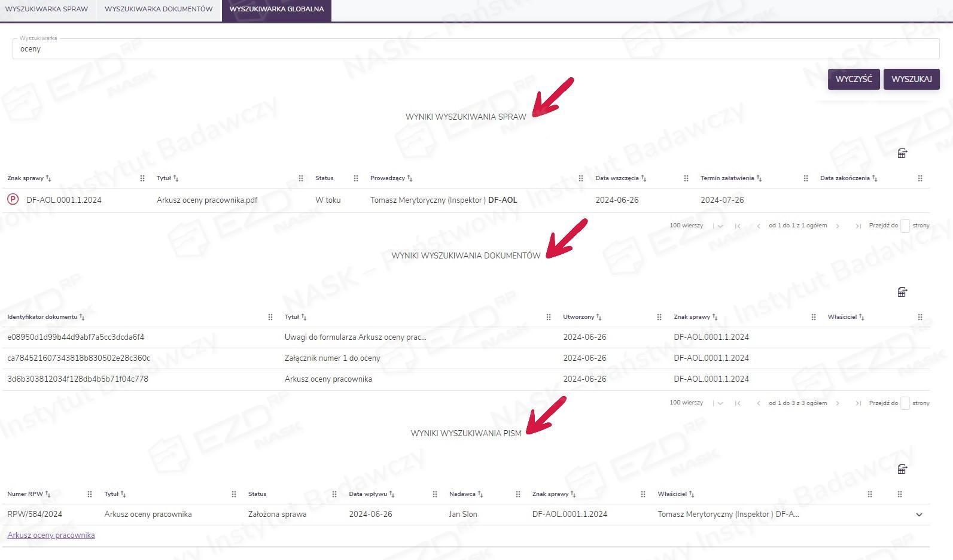Image resolution: width=953 pixels, height=560 pixels.
Task: Sort letters by Data wpływu arrows
Action: tap(392, 494)
